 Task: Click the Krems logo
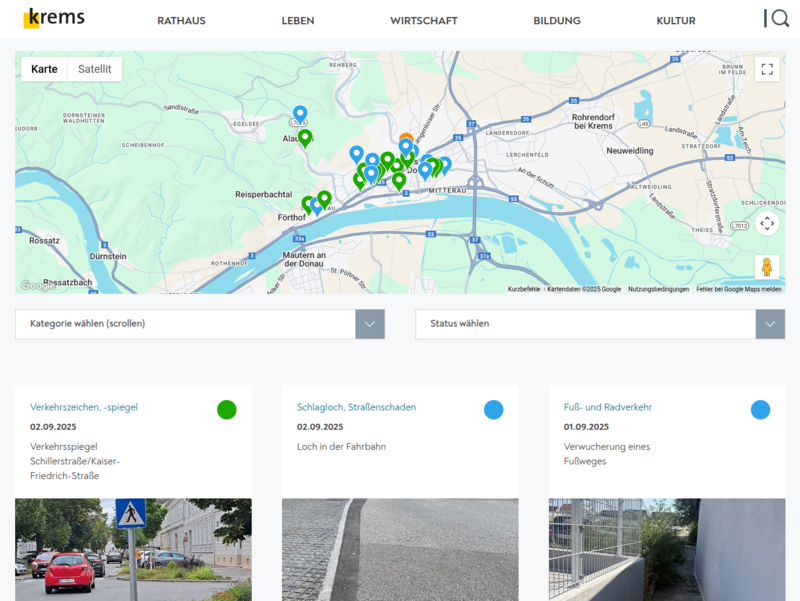(x=54, y=18)
